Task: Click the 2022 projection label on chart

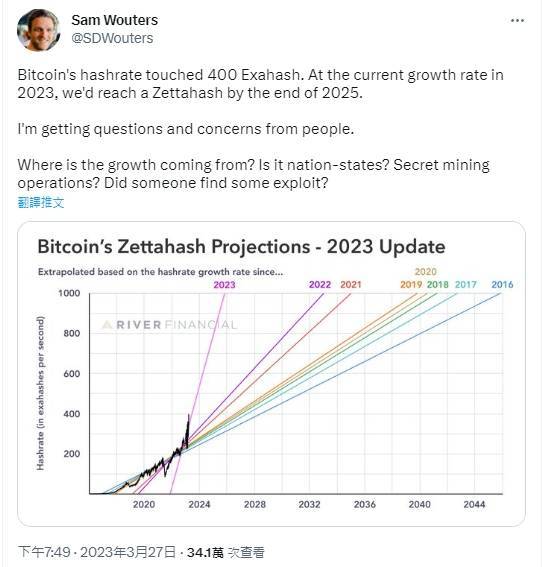Action: click(320, 285)
